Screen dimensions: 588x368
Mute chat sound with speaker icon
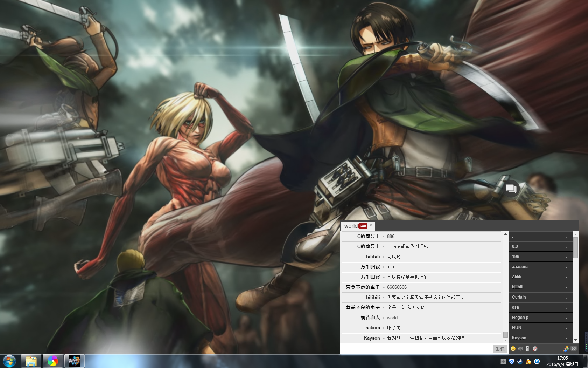pos(520,349)
